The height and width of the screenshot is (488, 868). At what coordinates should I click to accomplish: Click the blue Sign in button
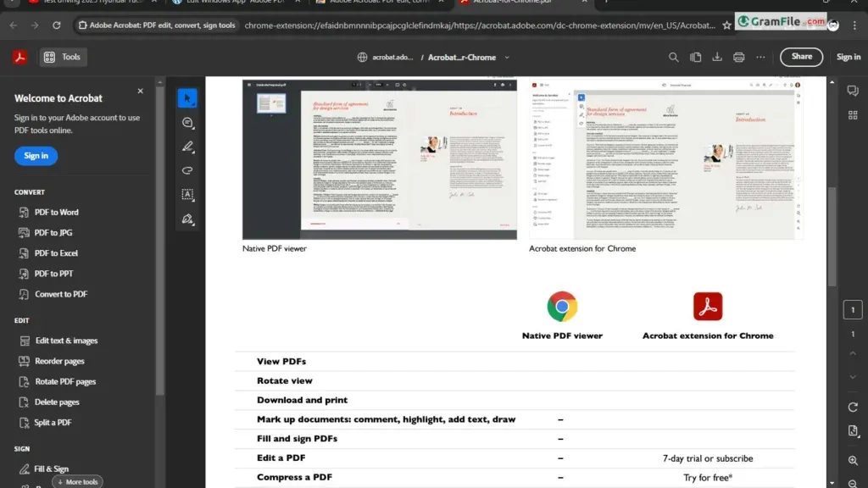[36, 156]
